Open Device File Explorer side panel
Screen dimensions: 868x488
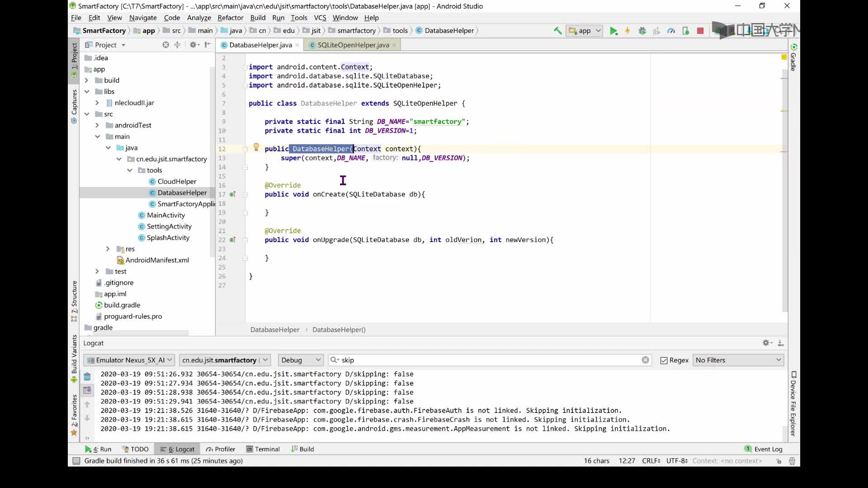tap(793, 404)
